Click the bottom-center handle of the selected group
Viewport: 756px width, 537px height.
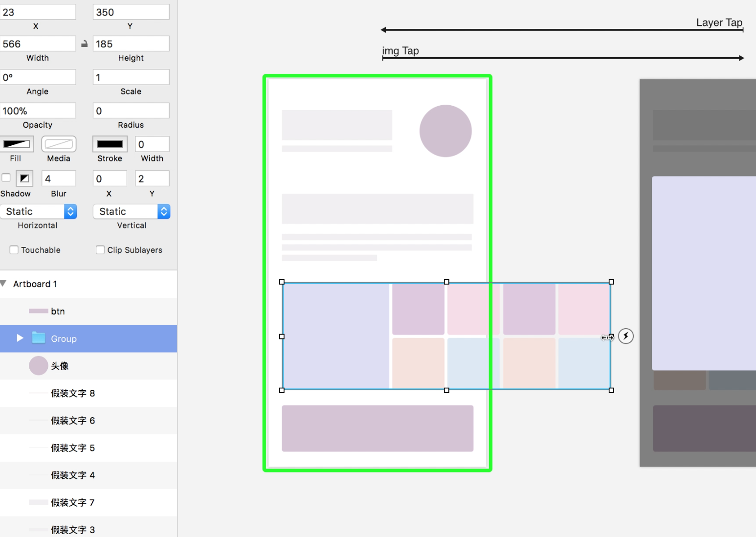(446, 390)
